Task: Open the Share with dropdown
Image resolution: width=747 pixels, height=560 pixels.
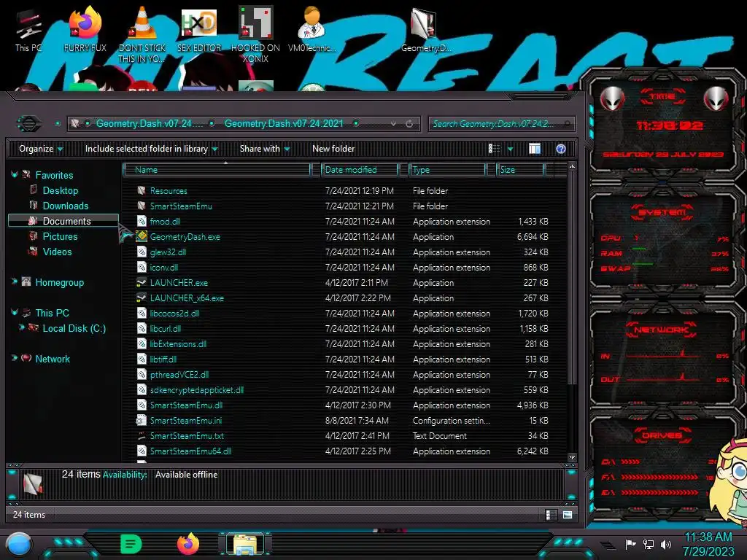Action: coord(264,149)
